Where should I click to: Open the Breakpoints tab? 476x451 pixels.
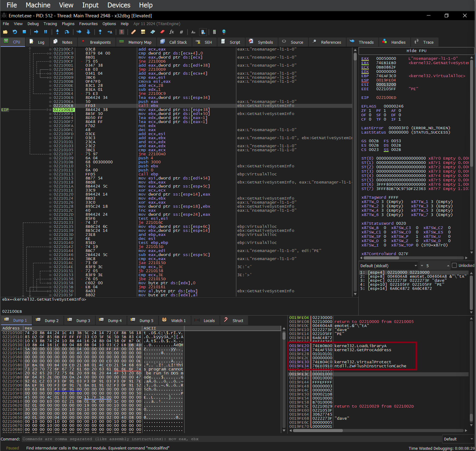coord(96,42)
